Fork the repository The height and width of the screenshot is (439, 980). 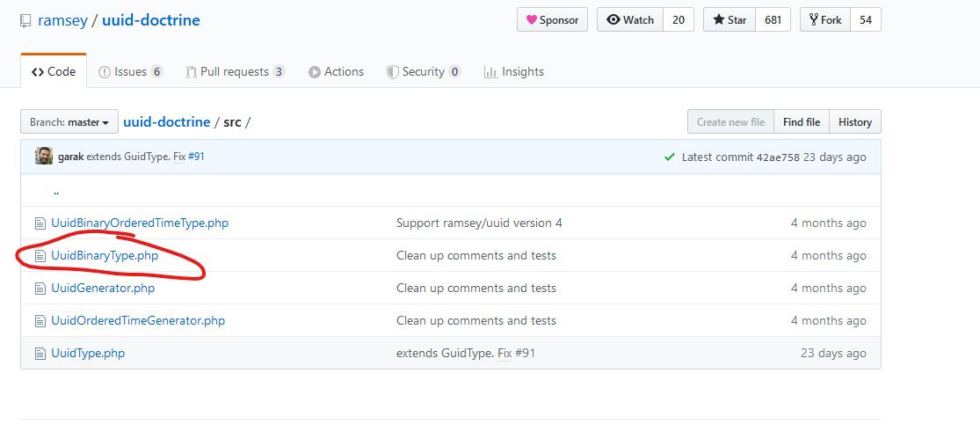[x=825, y=19]
